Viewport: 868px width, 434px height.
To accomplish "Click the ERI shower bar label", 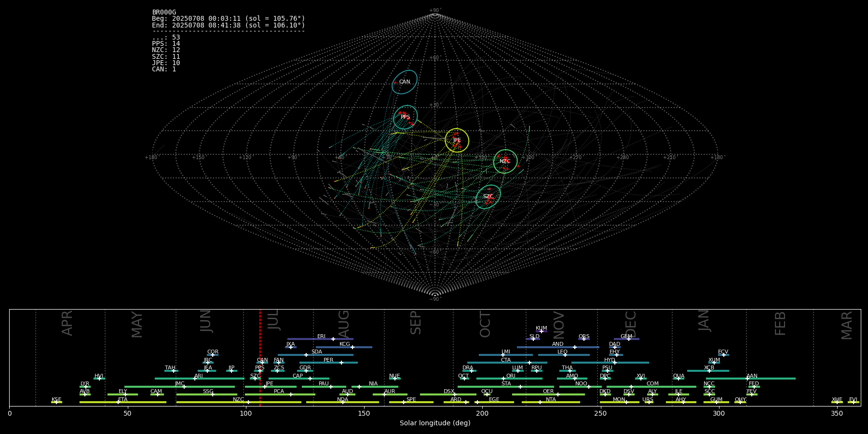I will [321, 337].
